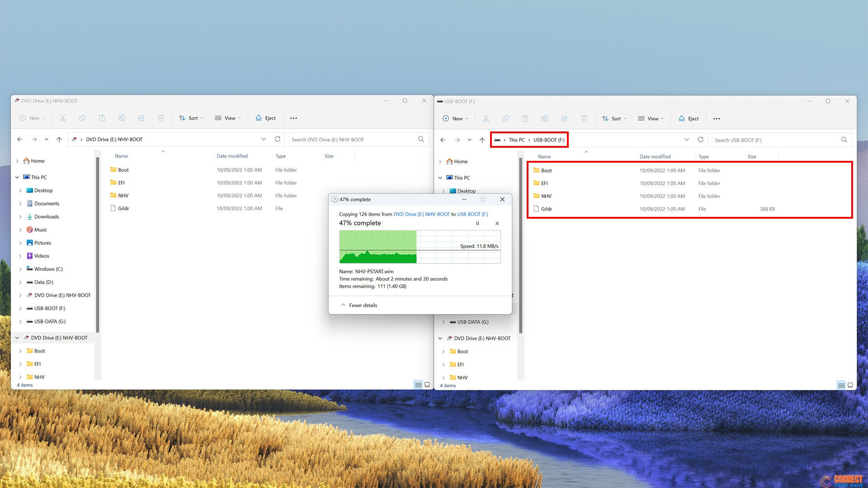Click Paste icon in DVD Drive window toolbar
868x488 pixels.
coord(102,118)
